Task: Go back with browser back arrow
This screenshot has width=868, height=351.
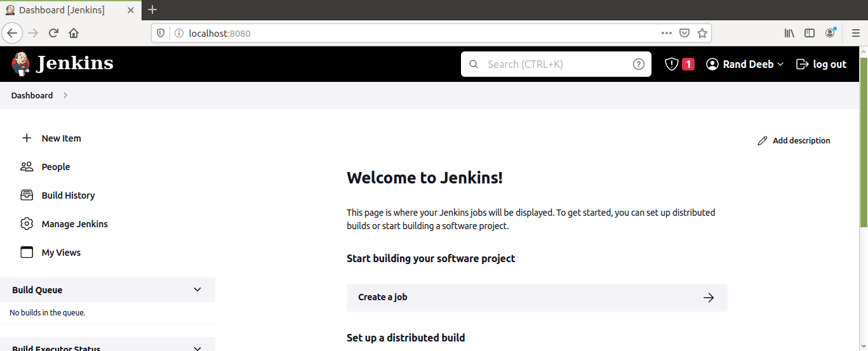Action: [x=11, y=33]
